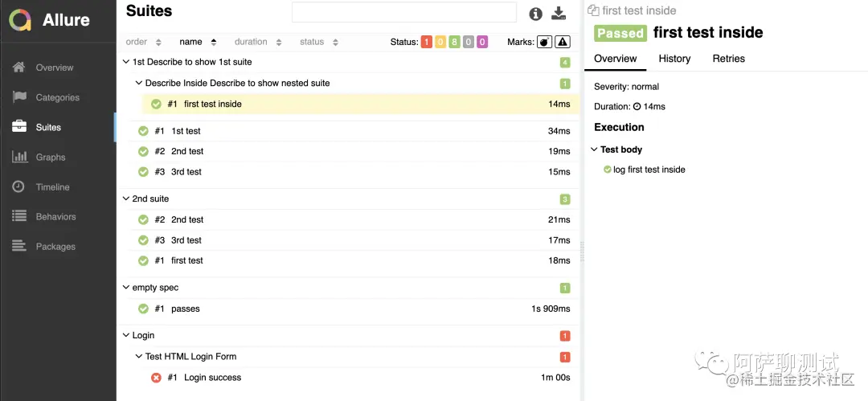Select the 'first test inside' test row

(x=360, y=104)
